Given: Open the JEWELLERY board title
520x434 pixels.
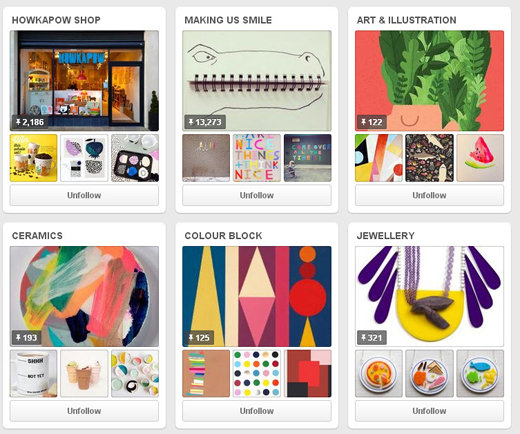Looking at the screenshot, I should (x=386, y=236).
